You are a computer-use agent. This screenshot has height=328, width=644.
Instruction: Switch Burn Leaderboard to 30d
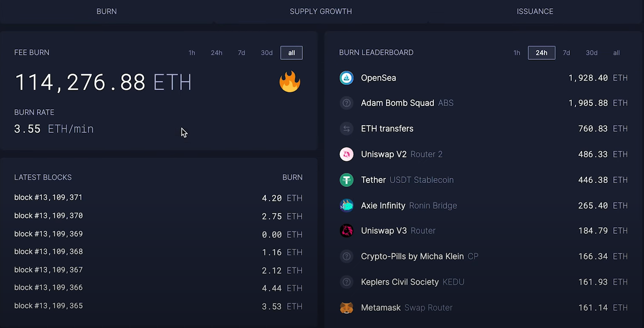coord(591,53)
